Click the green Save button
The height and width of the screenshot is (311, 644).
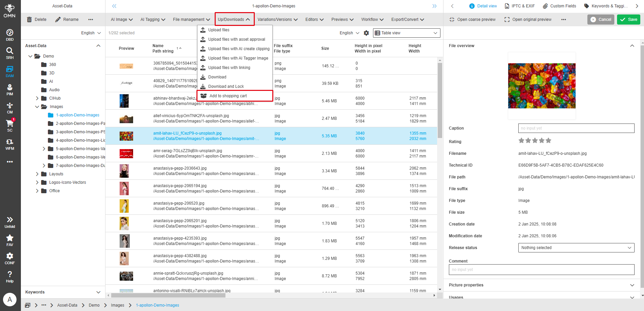click(629, 20)
